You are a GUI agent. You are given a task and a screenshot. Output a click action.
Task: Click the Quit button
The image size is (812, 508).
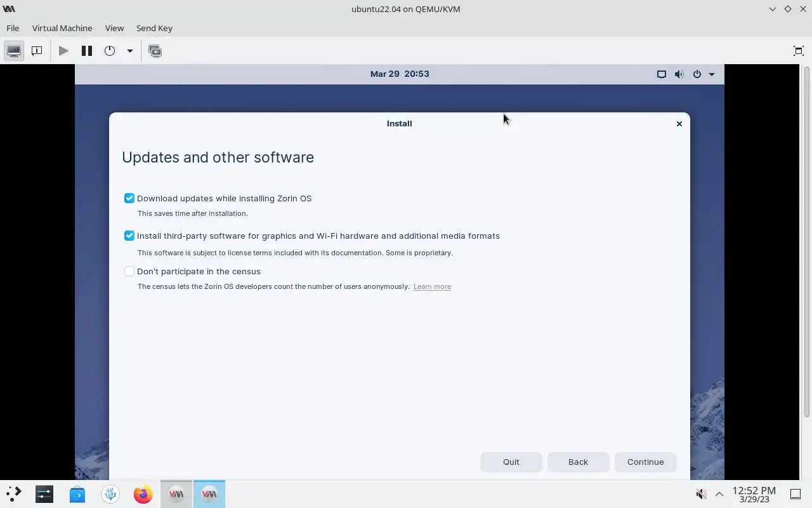click(x=511, y=462)
